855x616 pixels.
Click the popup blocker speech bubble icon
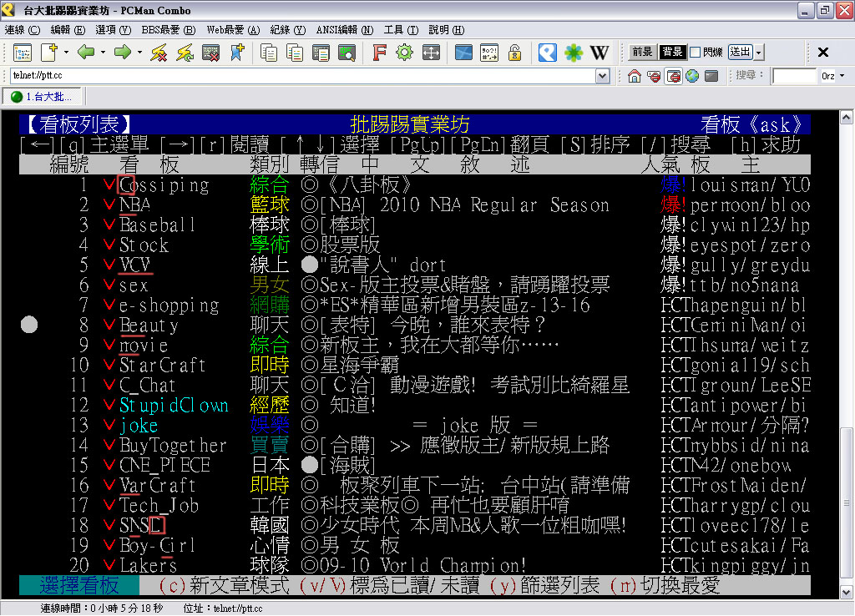(x=654, y=76)
